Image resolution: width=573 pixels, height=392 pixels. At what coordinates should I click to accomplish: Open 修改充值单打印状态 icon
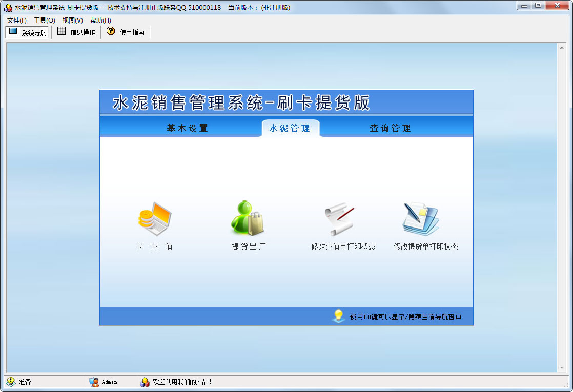coord(341,218)
